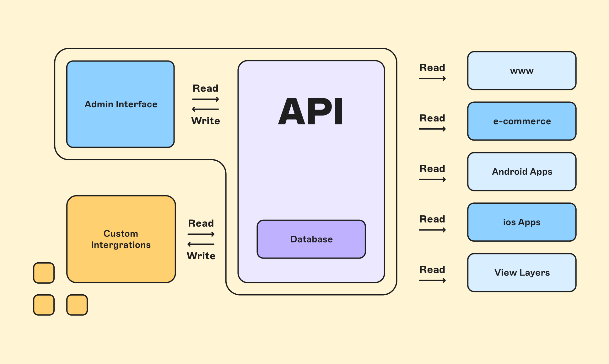609x364 pixels.
Task: Click the arrow pointing to Android Apps
Action: (433, 179)
